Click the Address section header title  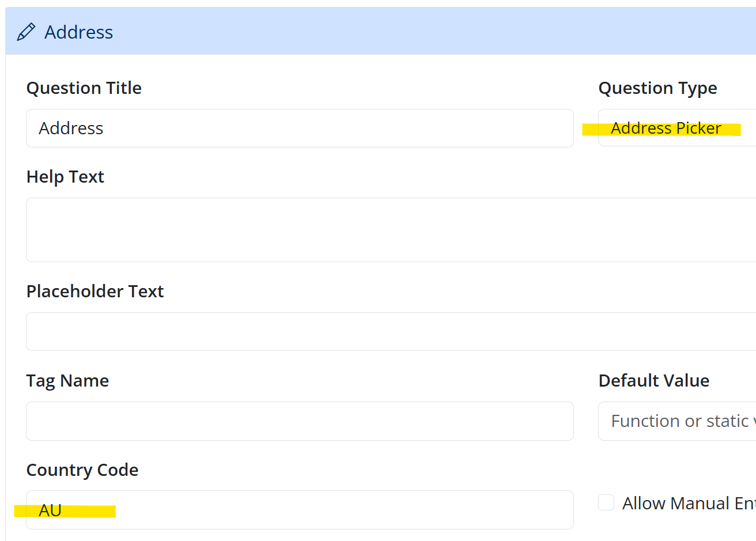78,32
